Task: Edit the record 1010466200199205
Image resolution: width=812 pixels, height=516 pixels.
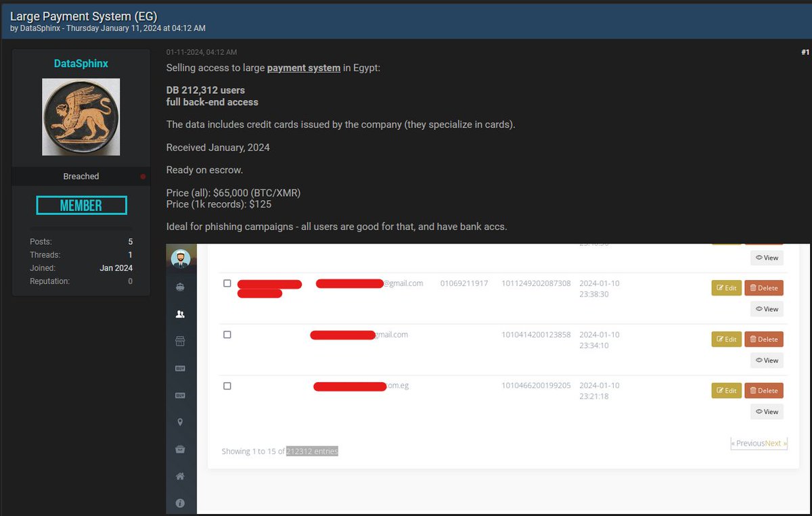Action: (x=726, y=390)
